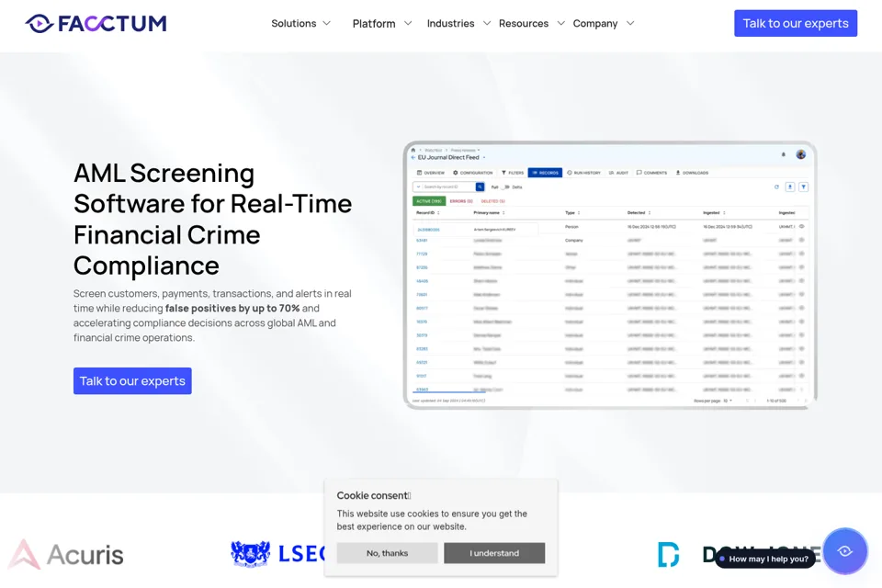Image resolution: width=882 pixels, height=588 pixels.
Task: Click Search by record ID field
Action: pyautogui.click(x=449, y=187)
